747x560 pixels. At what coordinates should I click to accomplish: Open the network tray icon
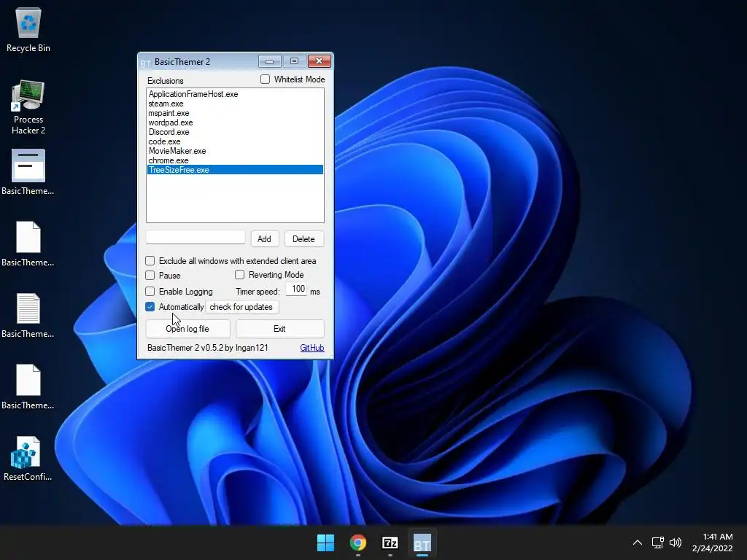coord(658,542)
